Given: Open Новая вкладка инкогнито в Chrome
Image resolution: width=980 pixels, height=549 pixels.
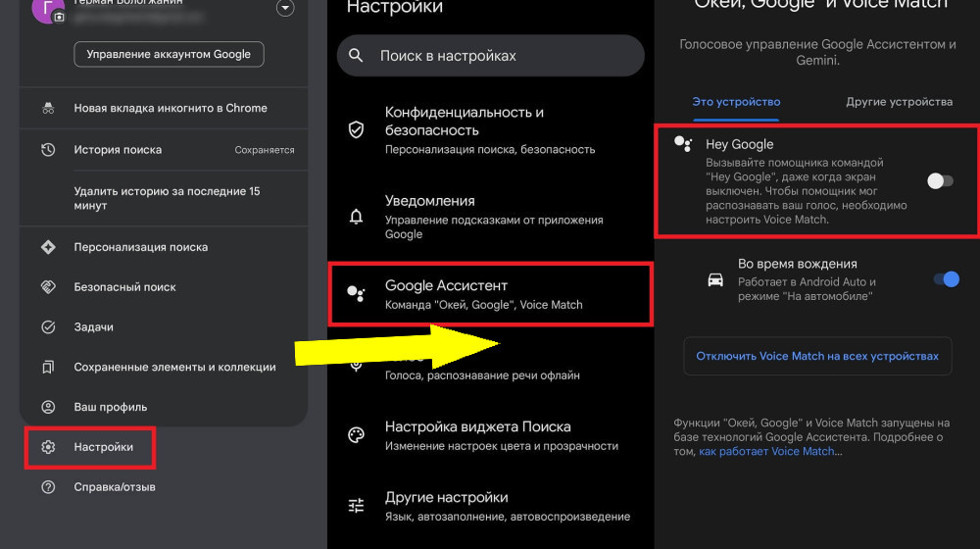Looking at the screenshot, I should [x=164, y=108].
